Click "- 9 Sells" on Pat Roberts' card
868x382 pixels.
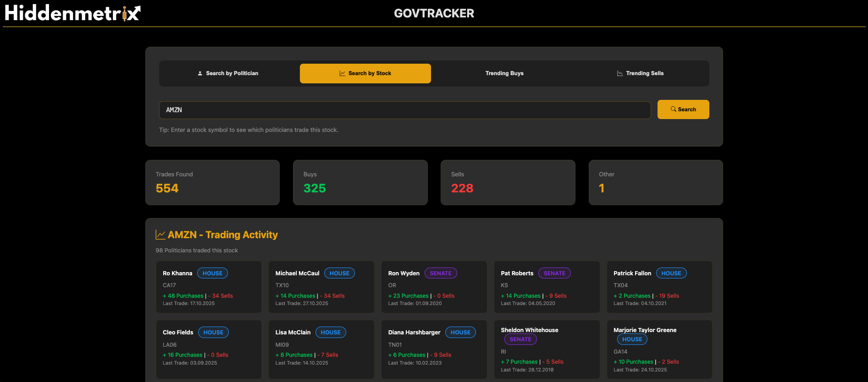click(x=556, y=296)
